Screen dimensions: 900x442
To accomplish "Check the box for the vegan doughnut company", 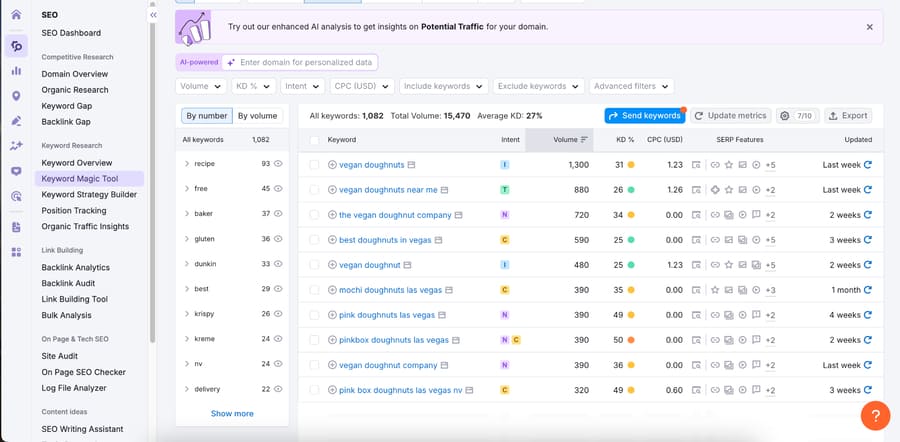I will (314, 215).
